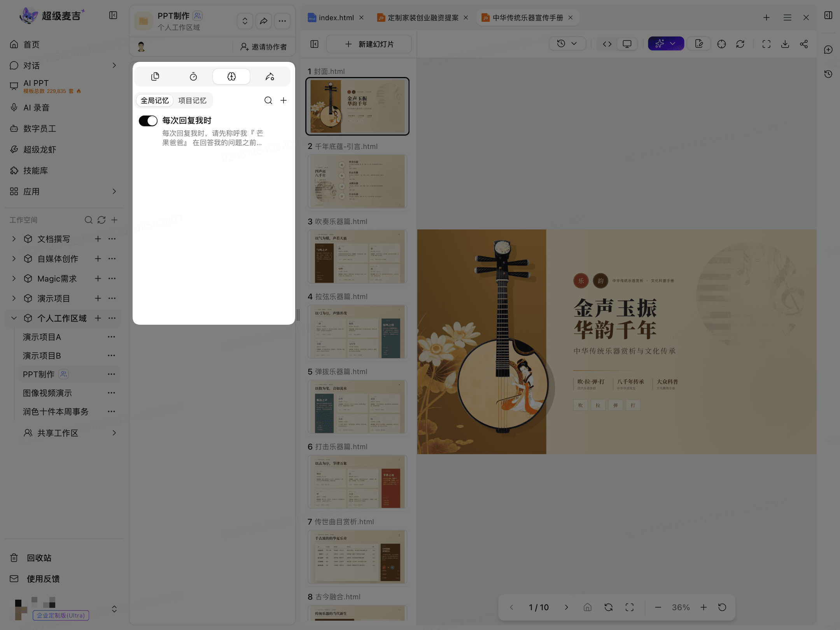Image resolution: width=840 pixels, height=630 pixels.
Task: Open the timer icon tab
Action: click(193, 77)
